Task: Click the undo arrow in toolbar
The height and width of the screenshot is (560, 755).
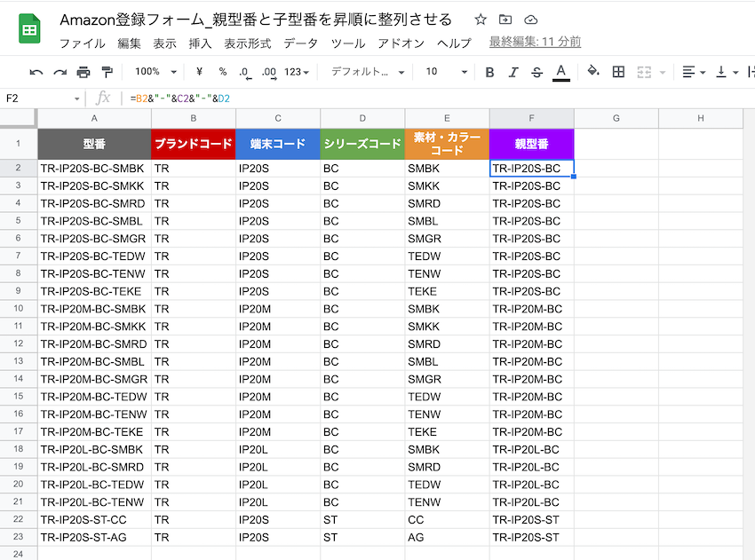Action: pyautogui.click(x=36, y=72)
